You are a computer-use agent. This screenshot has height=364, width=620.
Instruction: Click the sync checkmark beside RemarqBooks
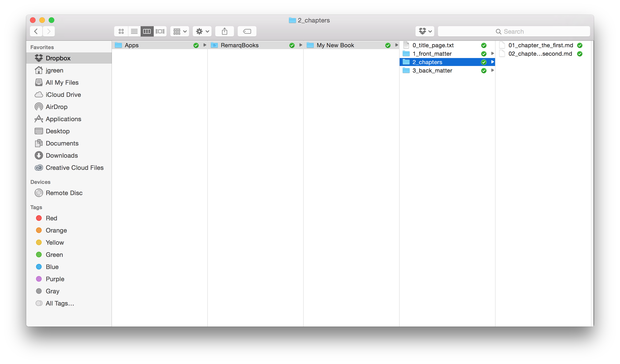point(292,45)
